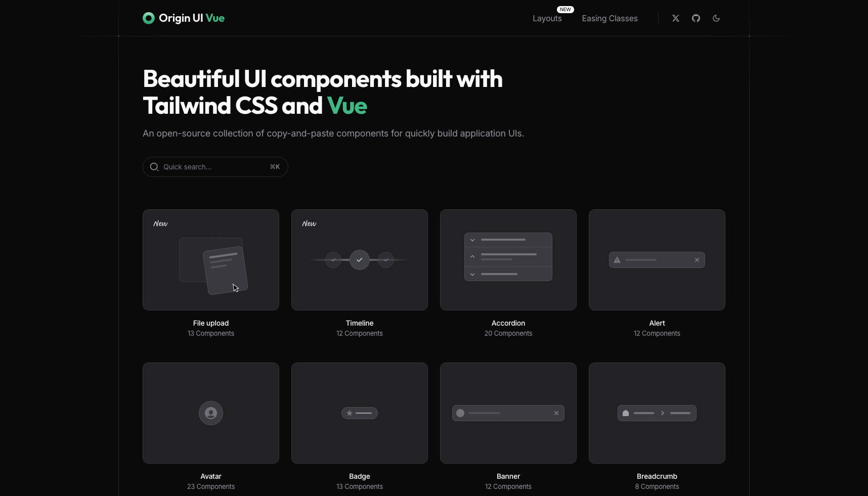Expand the first accordion item chevron
868x496 pixels.
(x=472, y=240)
